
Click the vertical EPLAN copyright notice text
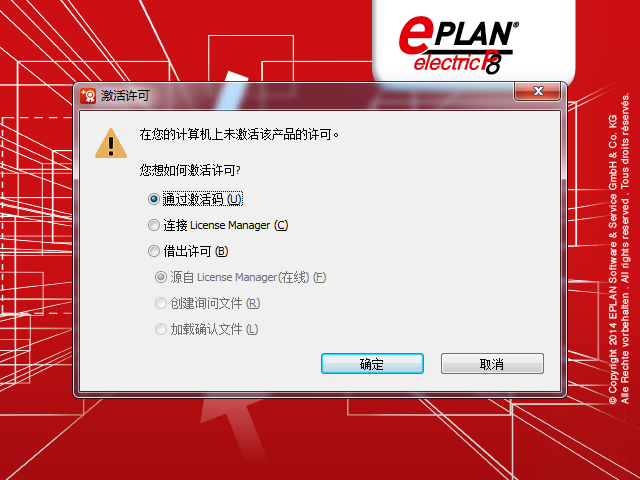[x=619, y=249]
